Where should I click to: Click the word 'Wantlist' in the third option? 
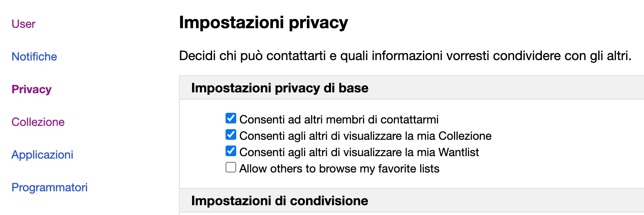coord(458,152)
